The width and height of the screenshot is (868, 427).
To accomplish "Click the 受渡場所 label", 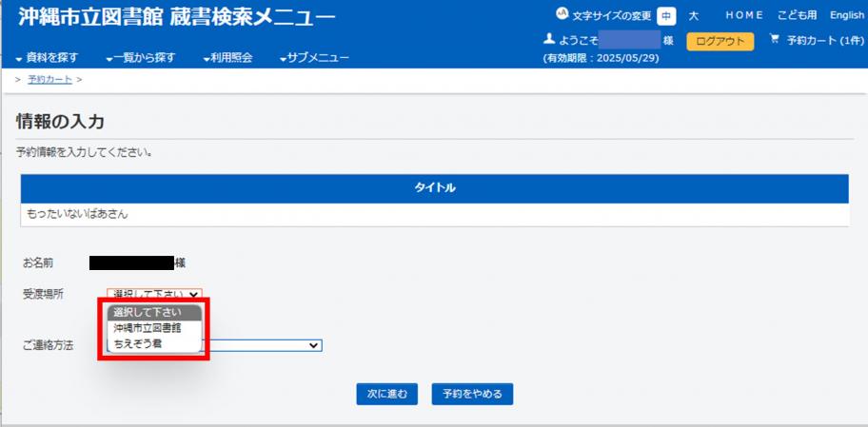I will coord(43,294).
